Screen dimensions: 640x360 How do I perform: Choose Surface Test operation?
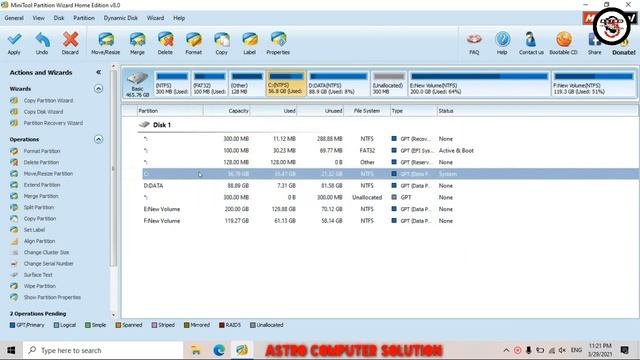[38, 275]
